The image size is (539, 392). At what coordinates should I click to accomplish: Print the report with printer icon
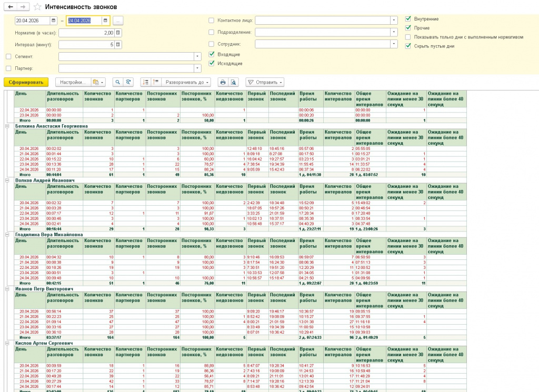(x=223, y=82)
